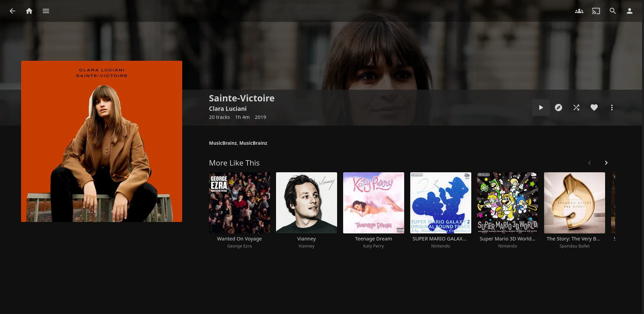Play the Sainte-Victoire album
This screenshot has height=314, width=644.
coord(541,107)
